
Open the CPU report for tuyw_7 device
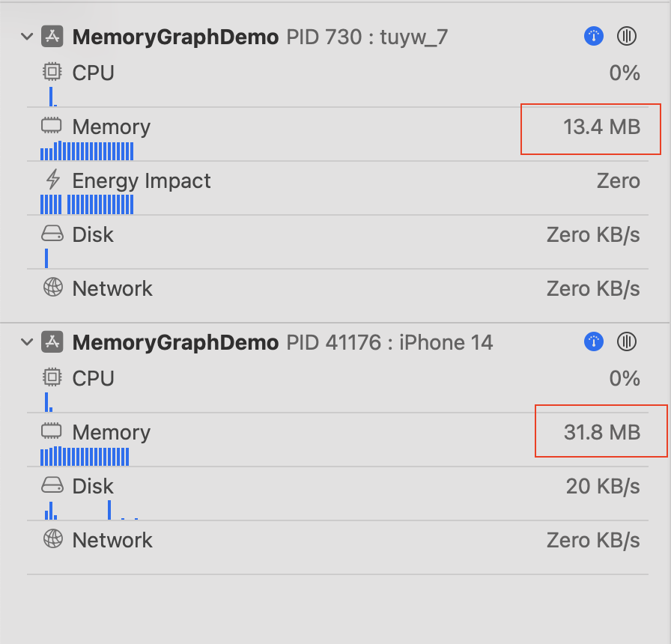[x=338, y=81]
